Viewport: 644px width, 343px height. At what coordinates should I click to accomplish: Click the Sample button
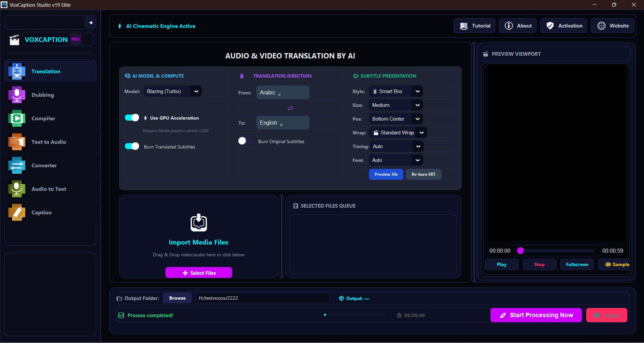point(614,265)
